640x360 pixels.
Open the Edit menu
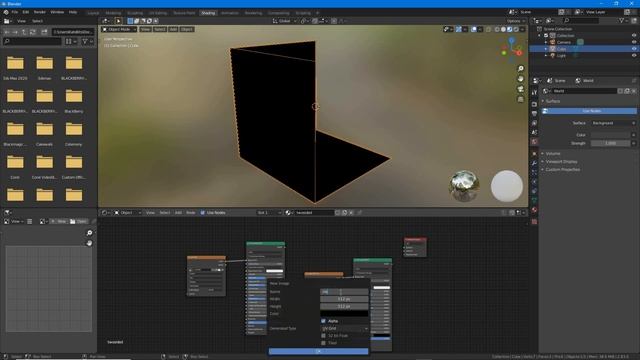26,12
